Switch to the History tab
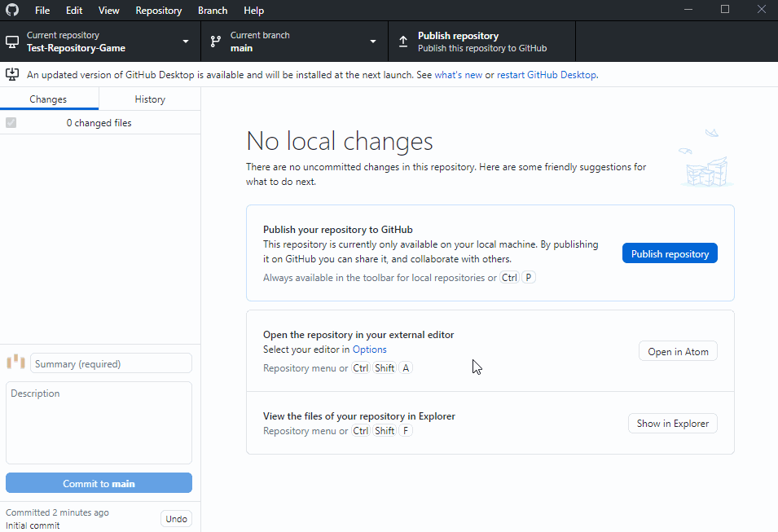The image size is (778, 532). pos(149,99)
